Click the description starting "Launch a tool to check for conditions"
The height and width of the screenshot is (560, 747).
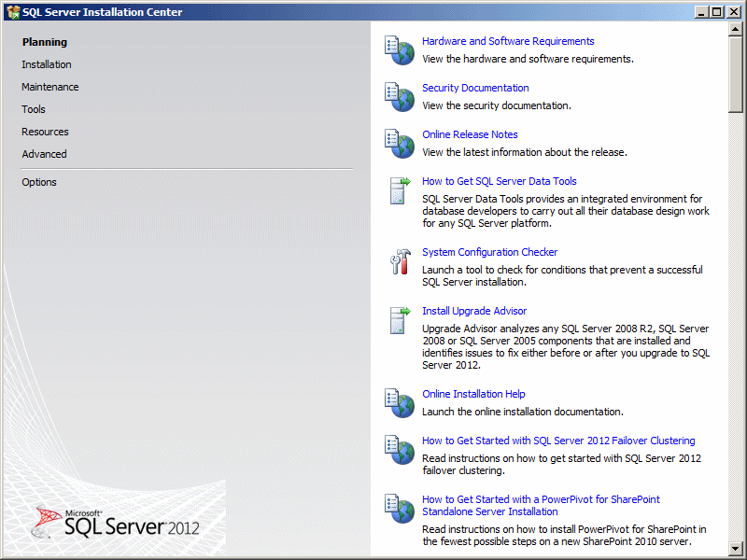pos(562,275)
